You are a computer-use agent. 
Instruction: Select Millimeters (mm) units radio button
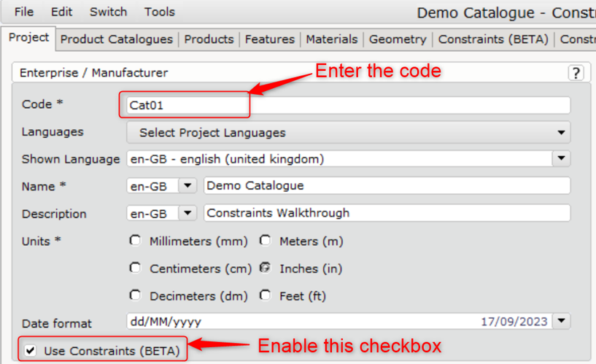pyautogui.click(x=135, y=241)
